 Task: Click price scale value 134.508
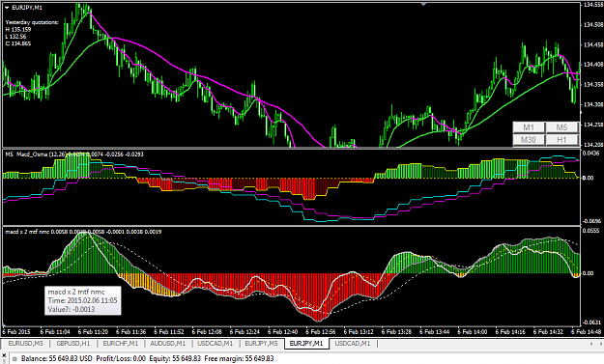[x=593, y=25]
